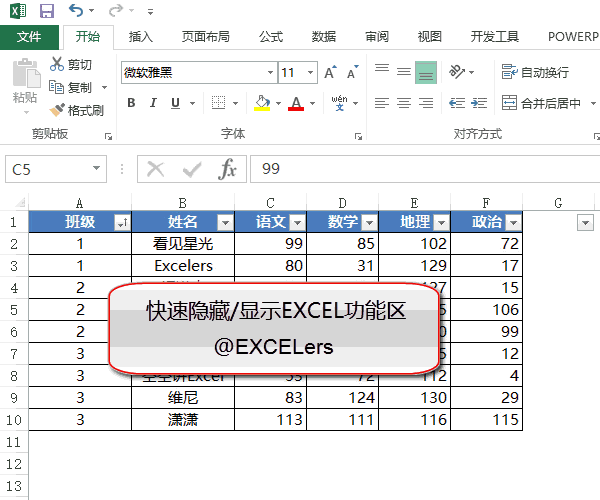Open the 插入 ribbon tab
This screenshot has height=500, width=600.
141,36
